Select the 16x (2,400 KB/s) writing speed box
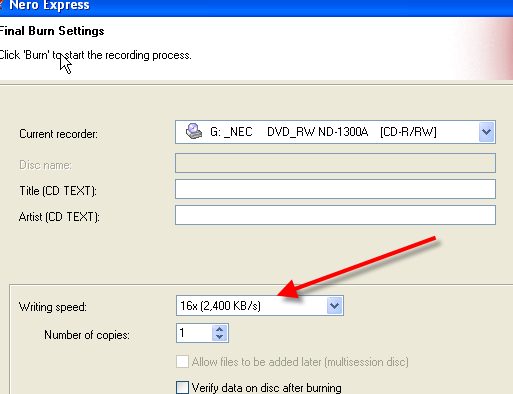 (260, 305)
